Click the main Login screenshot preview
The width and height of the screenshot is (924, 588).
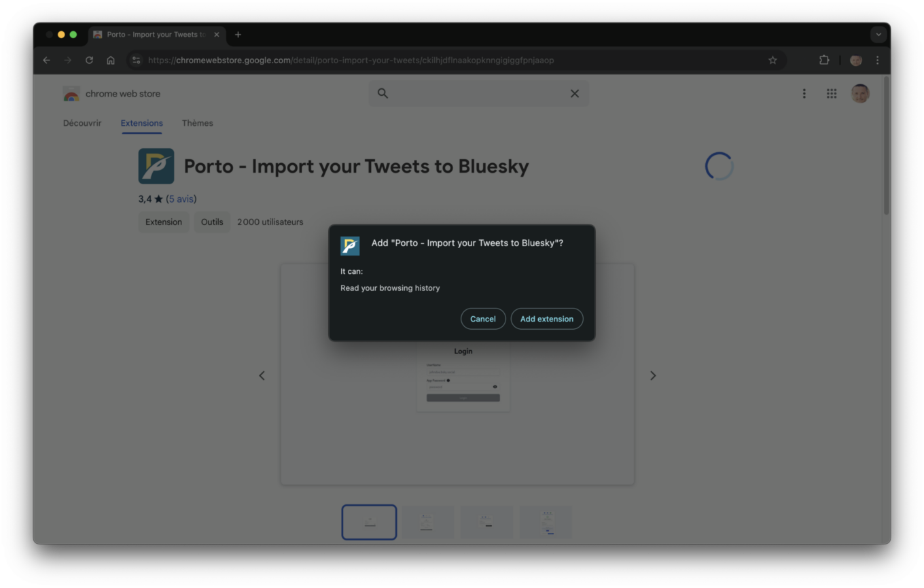pyautogui.click(x=457, y=374)
